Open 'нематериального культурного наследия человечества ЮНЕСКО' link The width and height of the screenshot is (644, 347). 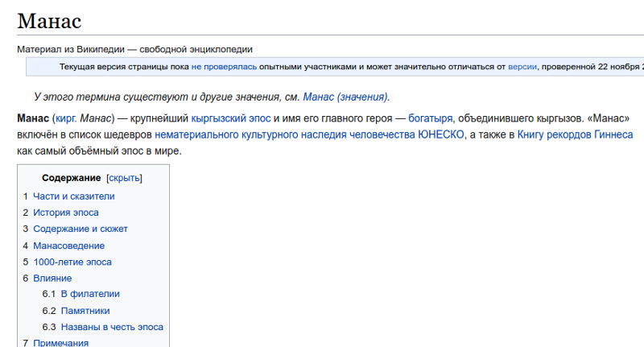click(309, 134)
